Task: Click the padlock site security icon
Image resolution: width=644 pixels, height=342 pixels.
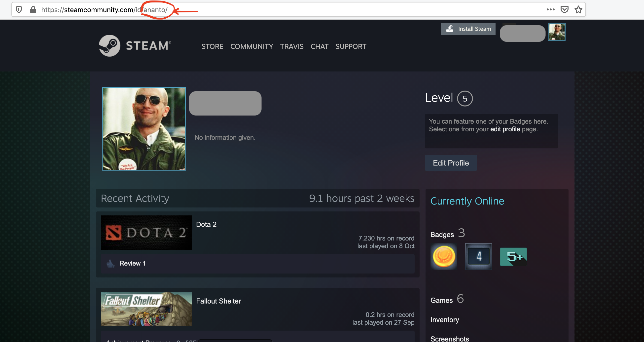Action: tap(33, 9)
